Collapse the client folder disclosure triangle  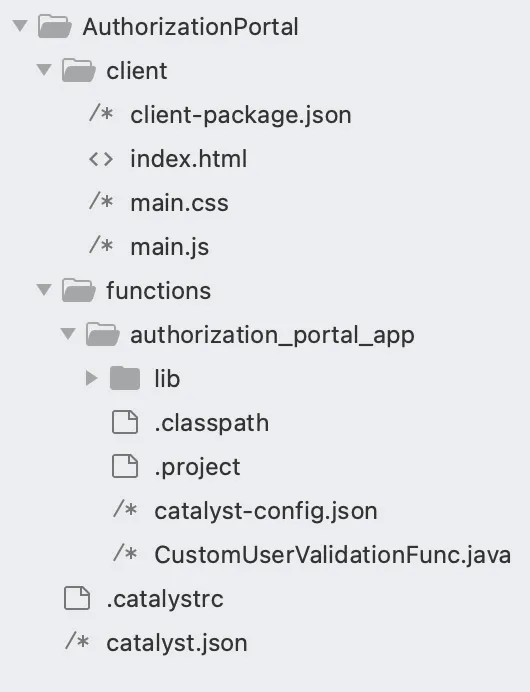tap(44, 70)
